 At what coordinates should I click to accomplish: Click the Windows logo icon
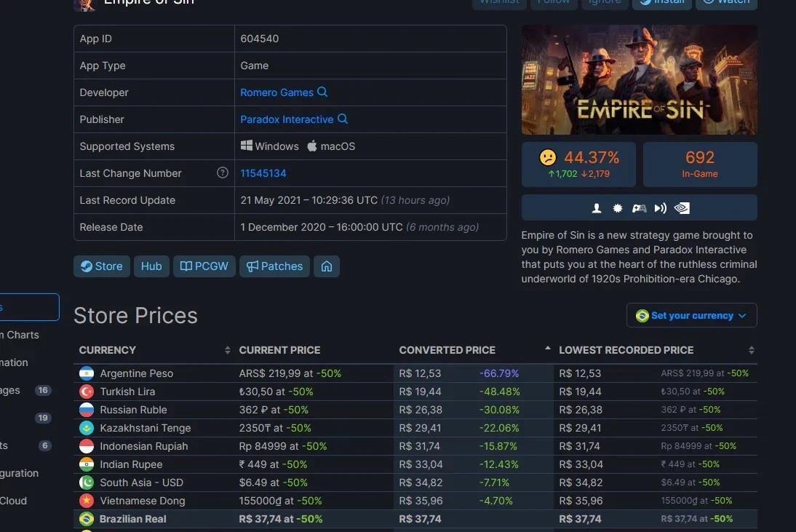246,146
